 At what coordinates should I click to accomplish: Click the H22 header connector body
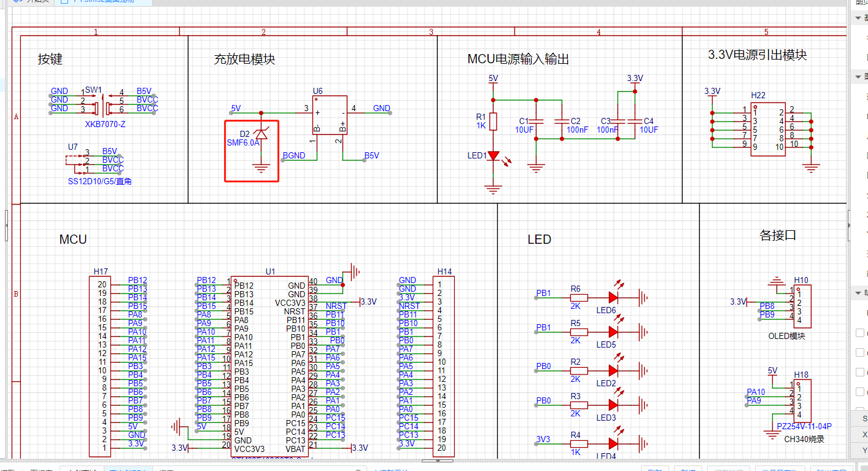click(767, 129)
